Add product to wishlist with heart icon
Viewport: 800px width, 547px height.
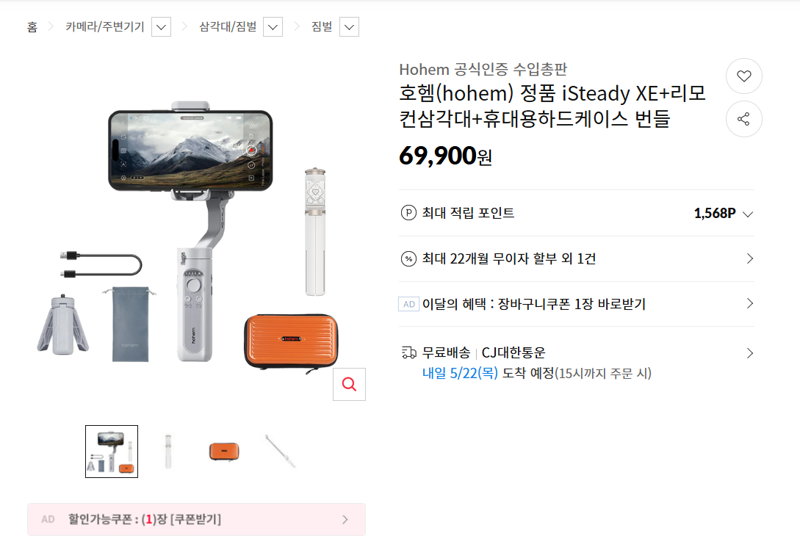744,76
